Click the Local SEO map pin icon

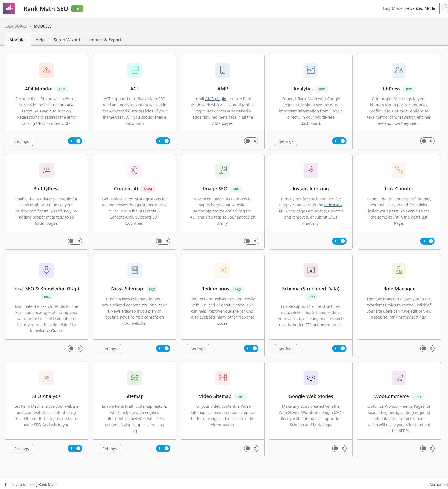click(46, 270)
